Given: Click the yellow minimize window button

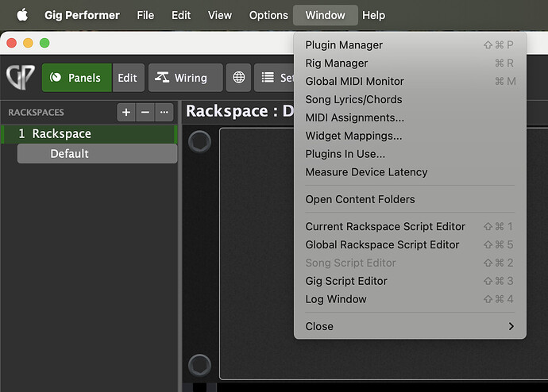Looking at the screenshot, I should click(28, 43).
